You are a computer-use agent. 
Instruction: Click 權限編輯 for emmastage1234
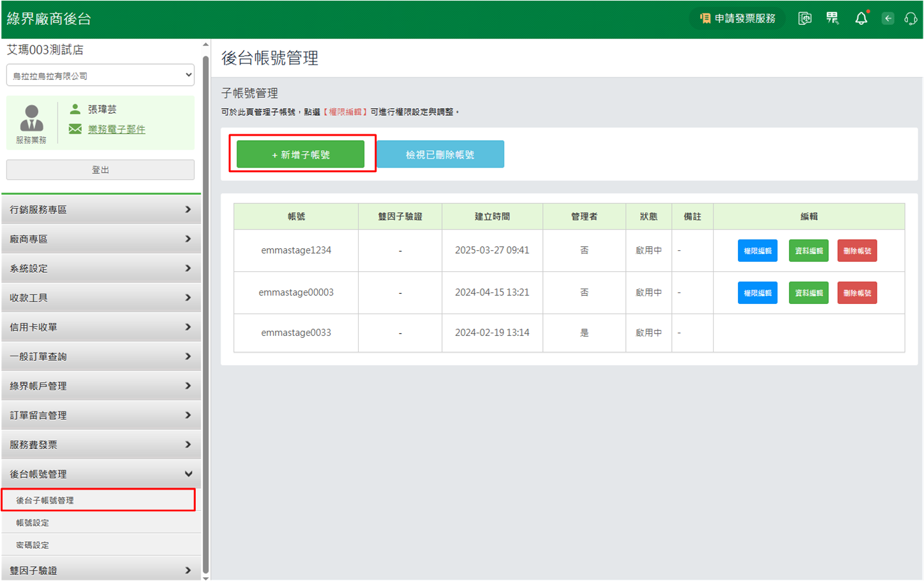point(758,251)
